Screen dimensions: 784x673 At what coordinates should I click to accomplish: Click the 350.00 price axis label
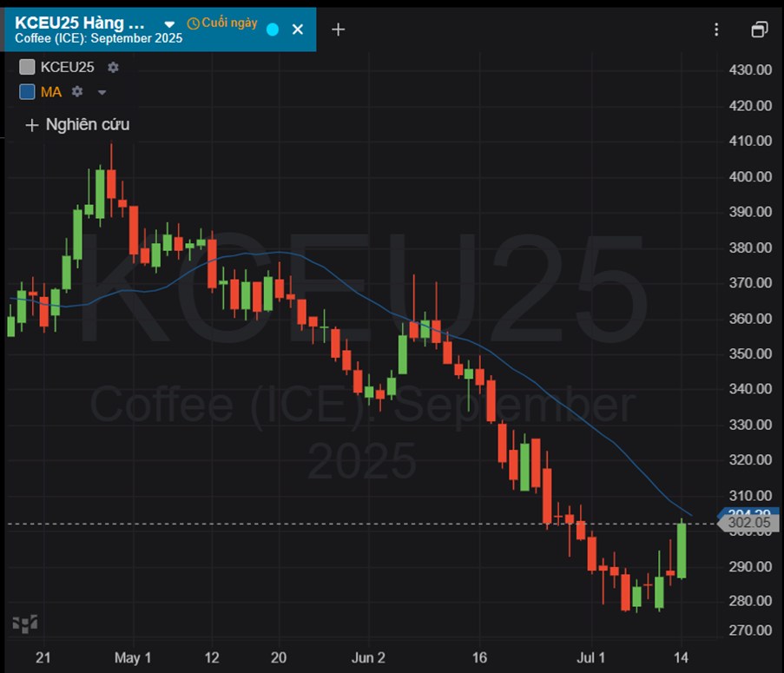[750, 353]
